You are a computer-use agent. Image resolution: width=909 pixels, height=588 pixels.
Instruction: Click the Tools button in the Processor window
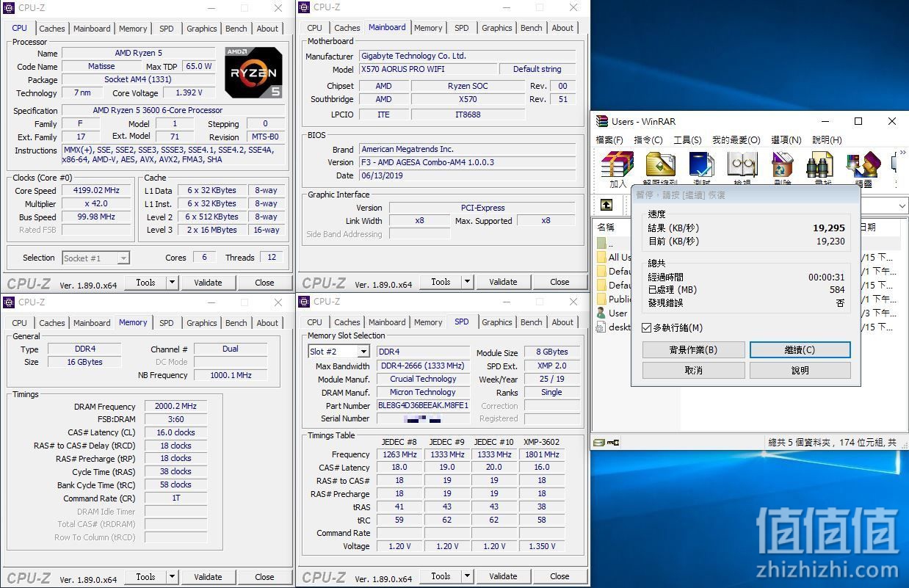145,282
